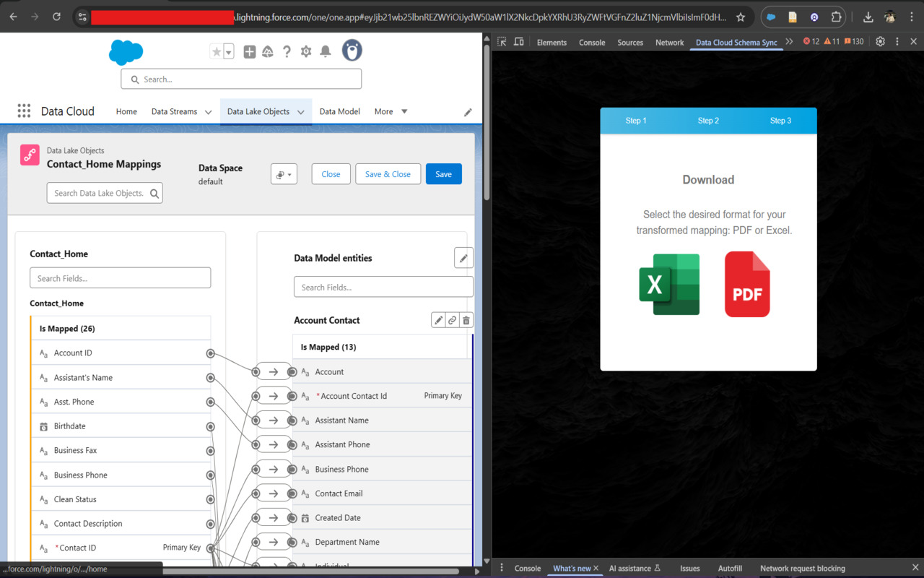Open Salesforce Help question mark

(x=287, y=51)
